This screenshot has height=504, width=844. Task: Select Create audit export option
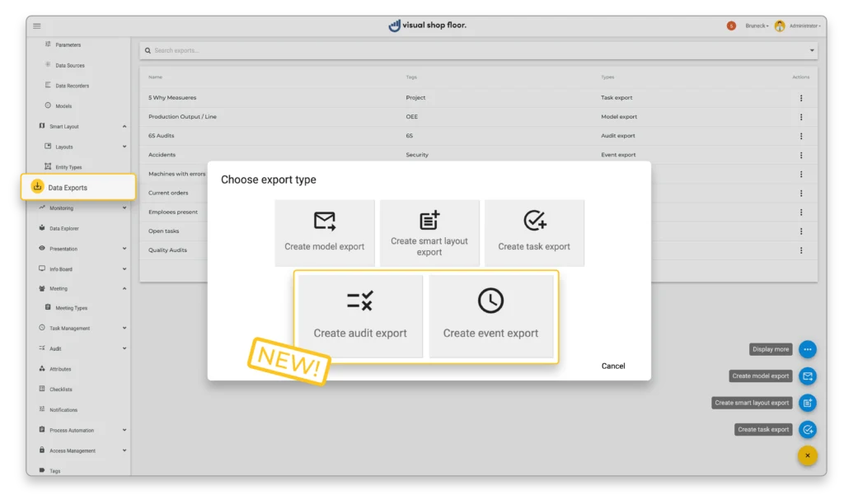[x=360, y=316]
